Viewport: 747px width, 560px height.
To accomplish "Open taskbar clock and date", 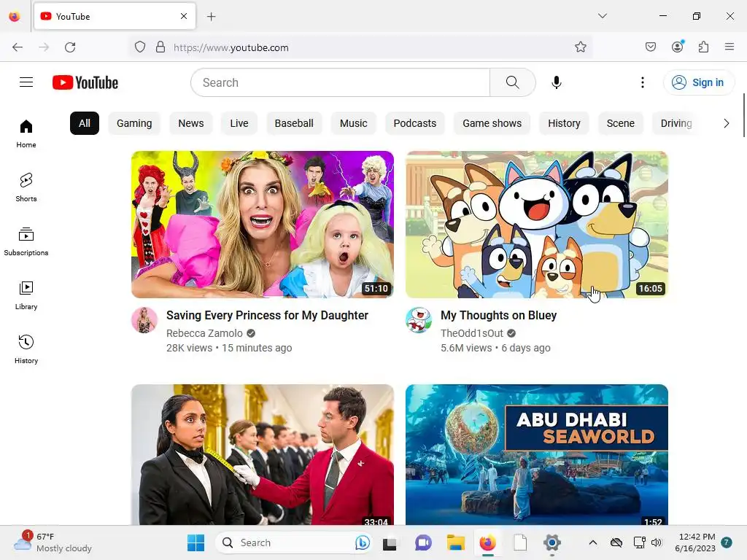I will click(x=695, y=542).
